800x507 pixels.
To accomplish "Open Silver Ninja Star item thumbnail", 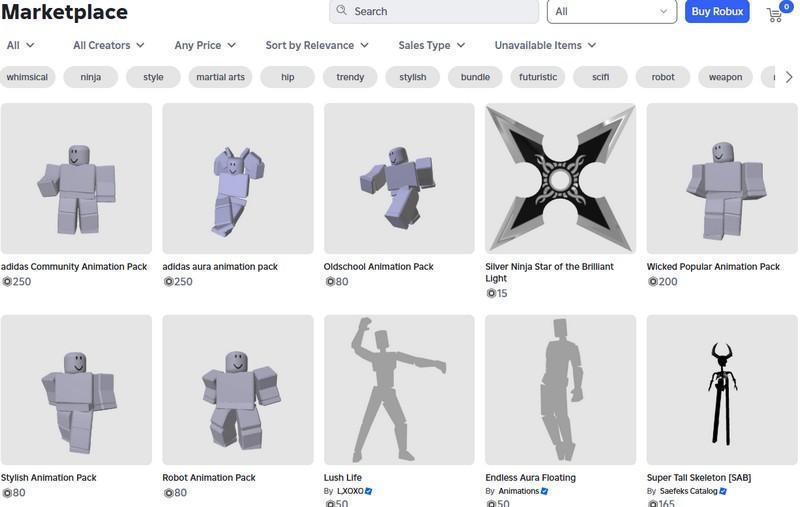I will tap(560, 179).
